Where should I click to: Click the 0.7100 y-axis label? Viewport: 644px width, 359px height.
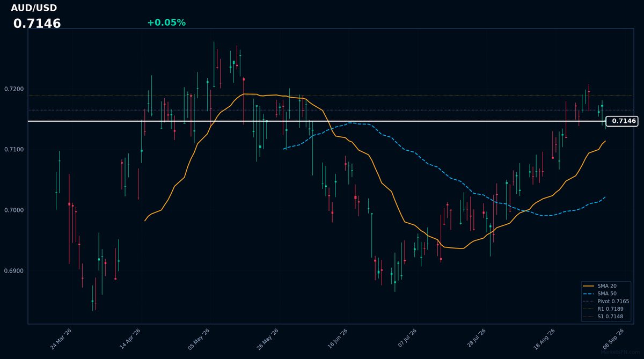click(x=15, y=149)
